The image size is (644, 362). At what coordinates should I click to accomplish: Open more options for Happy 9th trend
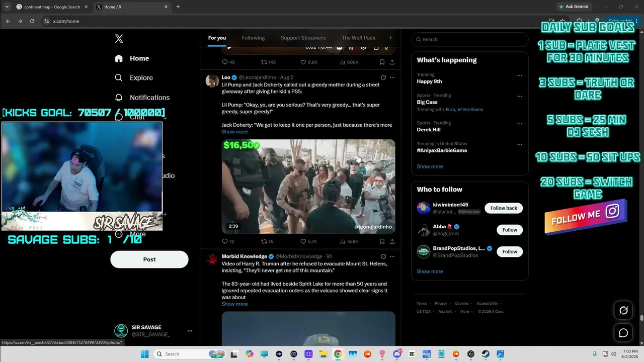pyautogui.click(x=520, y=75)
